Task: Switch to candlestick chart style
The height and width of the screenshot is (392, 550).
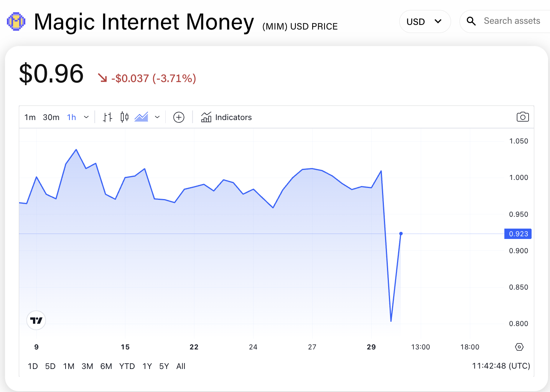Action: coord(124,117)
